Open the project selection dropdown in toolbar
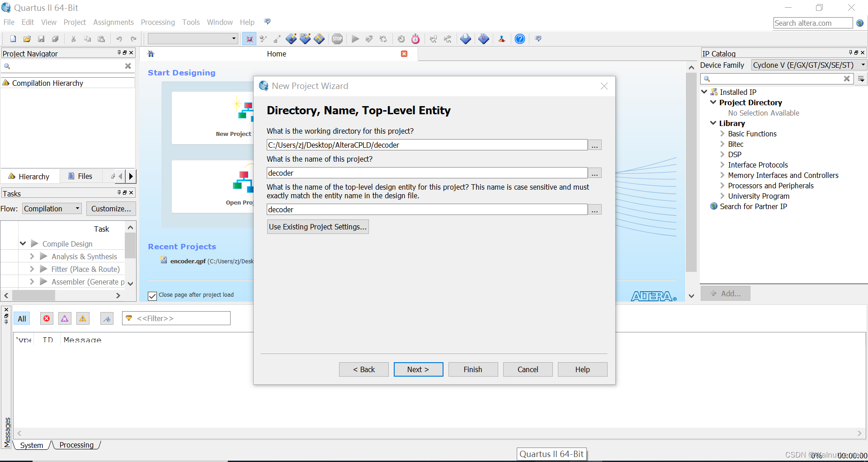The image size is (868, 462). pos(193,39)
